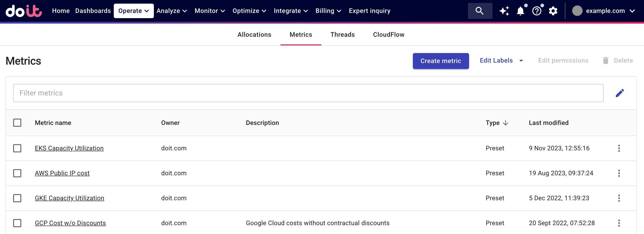Sort by Last modified column header

coord(549,123)
